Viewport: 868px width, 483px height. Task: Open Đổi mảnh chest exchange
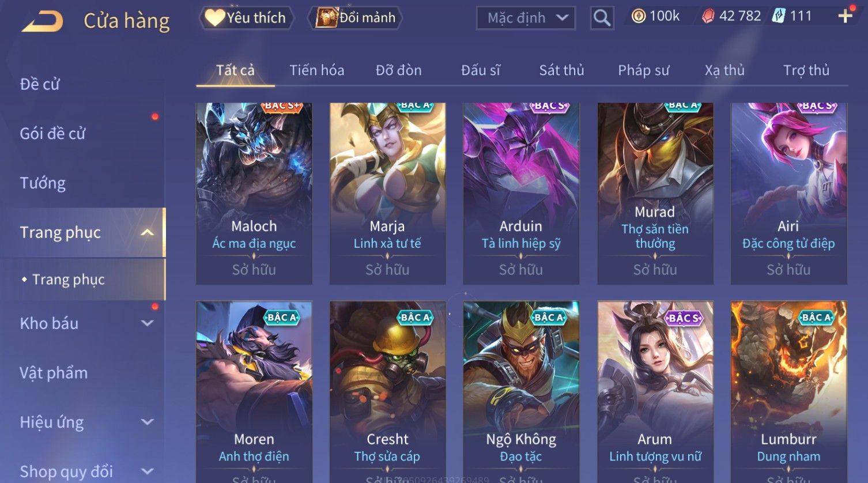pyautogui.click(x=355, y=18)
